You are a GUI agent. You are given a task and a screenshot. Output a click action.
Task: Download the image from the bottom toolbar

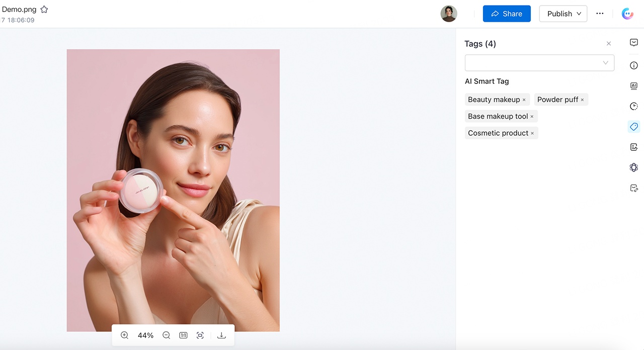tap(221, 335)
